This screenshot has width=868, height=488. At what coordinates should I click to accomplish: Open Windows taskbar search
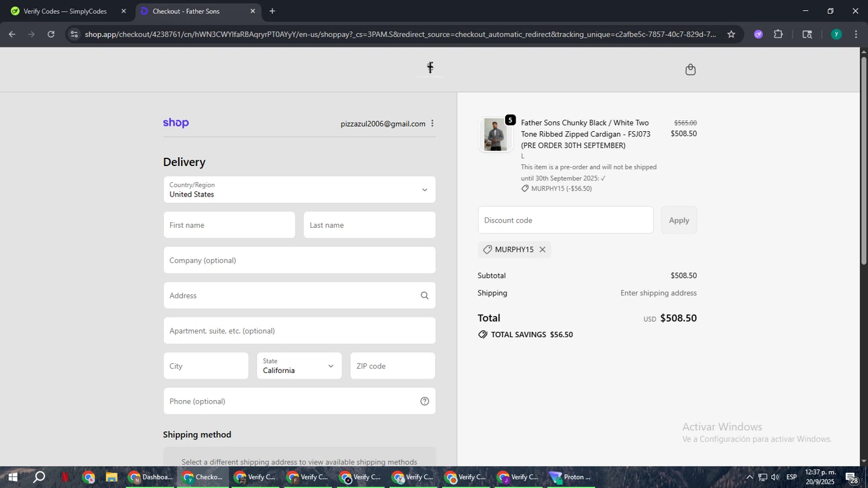39,477
